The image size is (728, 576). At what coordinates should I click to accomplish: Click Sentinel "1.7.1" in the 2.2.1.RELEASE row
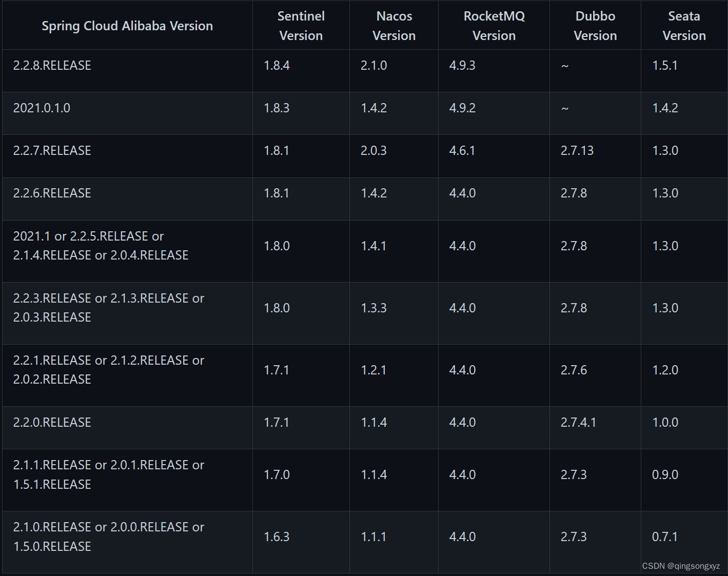coord(277,370)
